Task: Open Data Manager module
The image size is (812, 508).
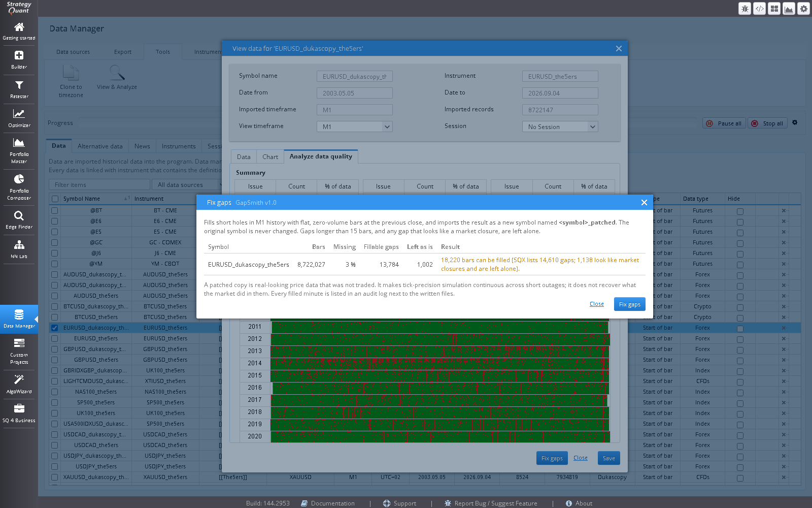Action: pos(19,319)
